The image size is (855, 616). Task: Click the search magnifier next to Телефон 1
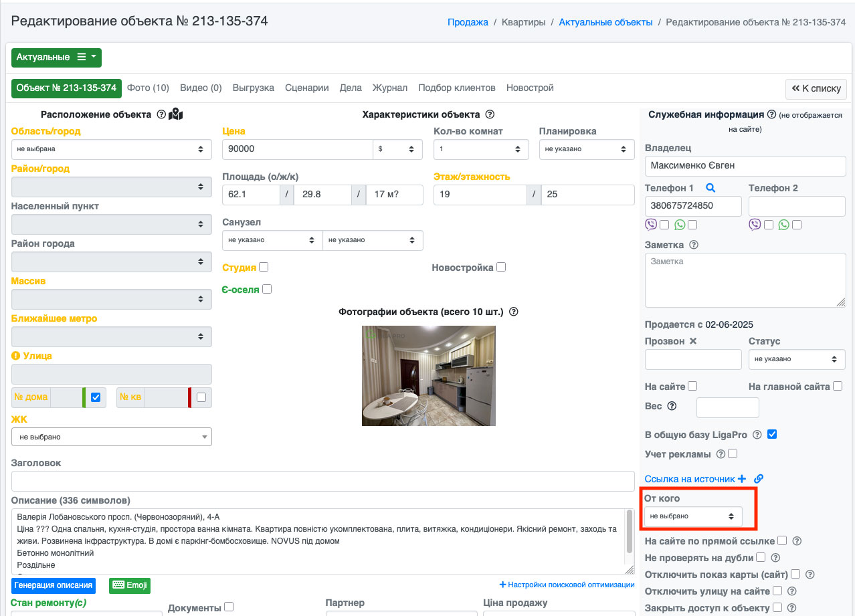coord(710,189)
